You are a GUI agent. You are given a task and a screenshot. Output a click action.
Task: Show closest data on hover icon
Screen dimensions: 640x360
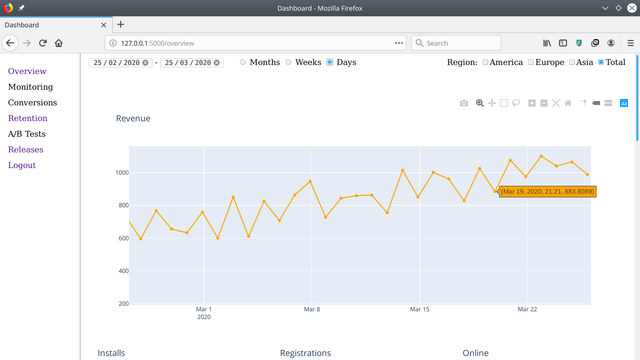click(x=596, y=103)
